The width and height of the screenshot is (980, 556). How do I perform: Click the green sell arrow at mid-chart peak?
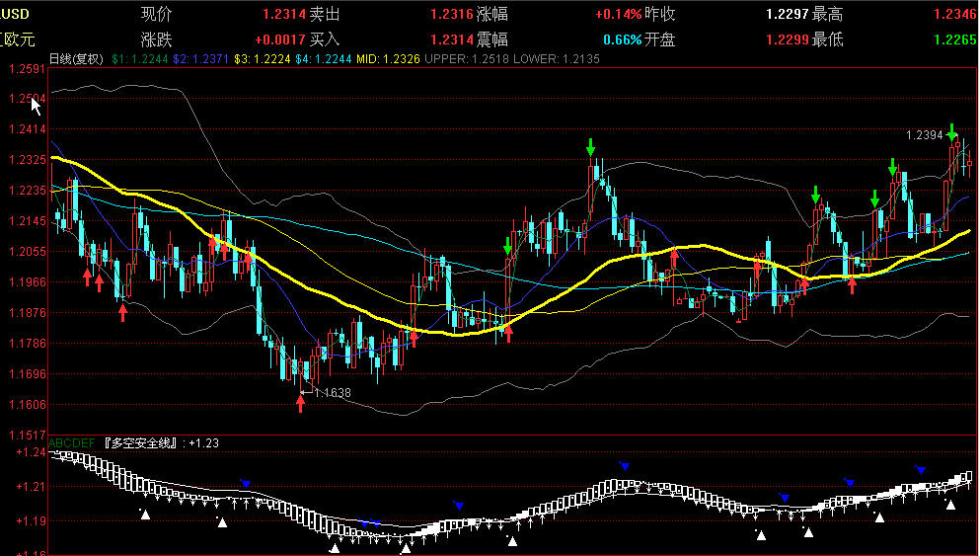590,147
